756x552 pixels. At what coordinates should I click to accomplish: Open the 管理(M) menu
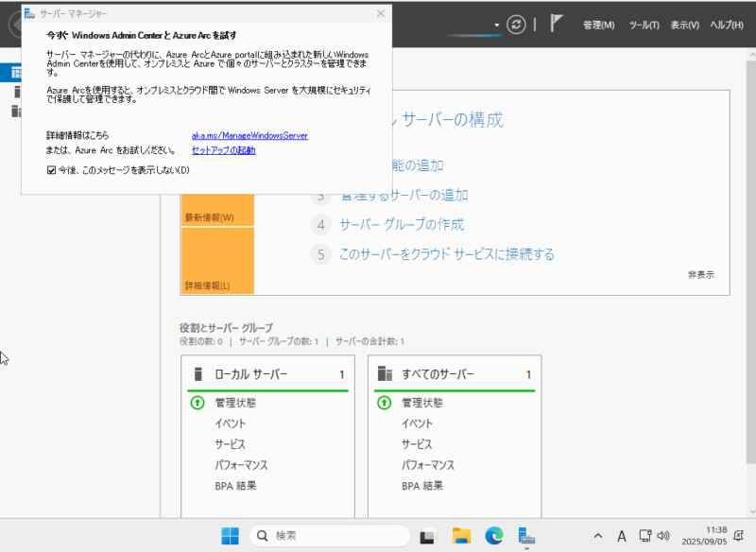click(599, 26)
